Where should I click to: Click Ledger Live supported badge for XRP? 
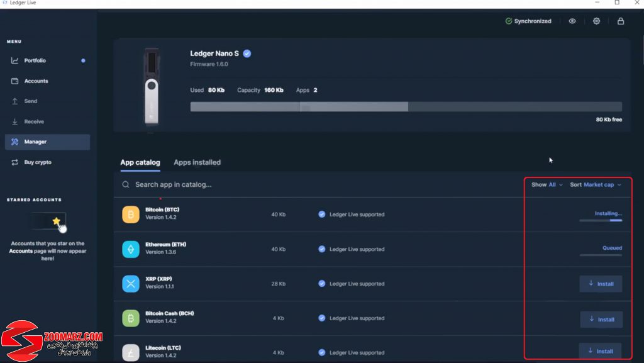click(352, 284)
